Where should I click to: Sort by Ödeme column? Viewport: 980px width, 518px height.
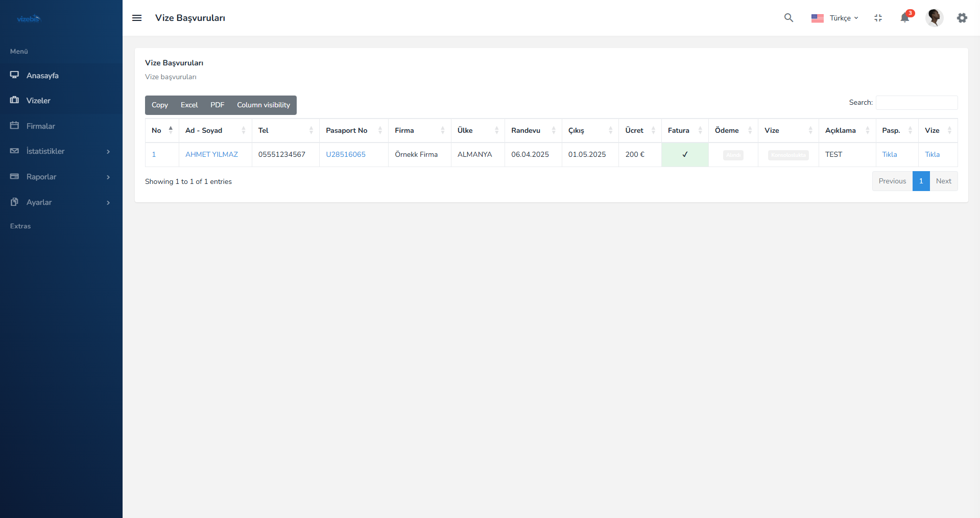pyautogui.click(x=733, y=130)
